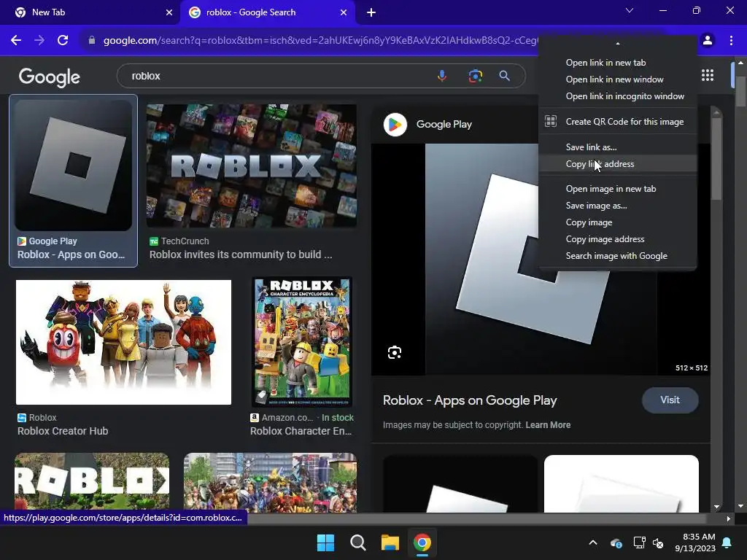
Task: Show hidden tray icons chevron
Action: click(593, 542)
